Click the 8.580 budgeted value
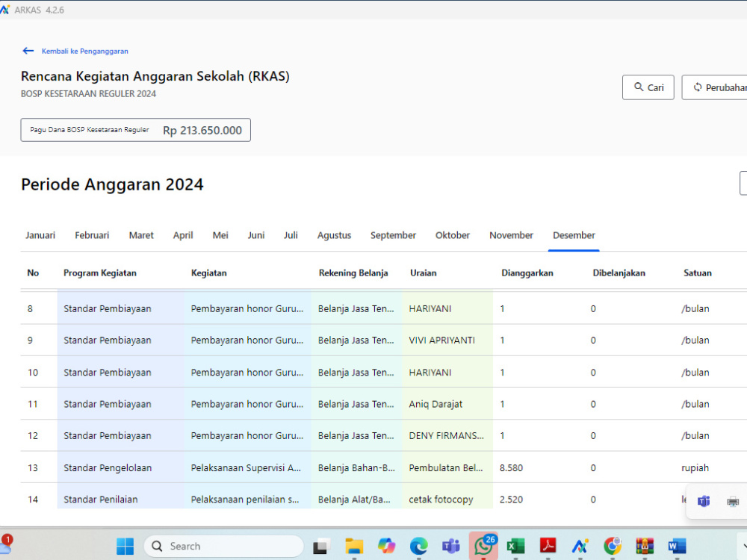747x560 pixels. (x=511, y=467)
